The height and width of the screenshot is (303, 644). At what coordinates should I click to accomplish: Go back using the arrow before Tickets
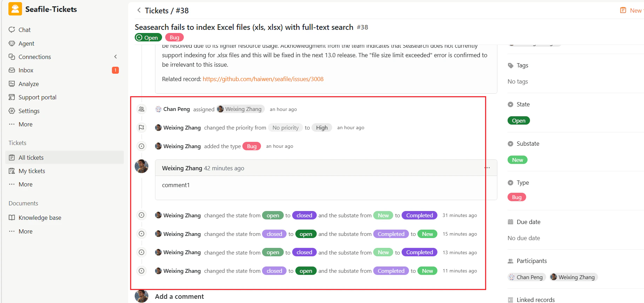[139, 10]
